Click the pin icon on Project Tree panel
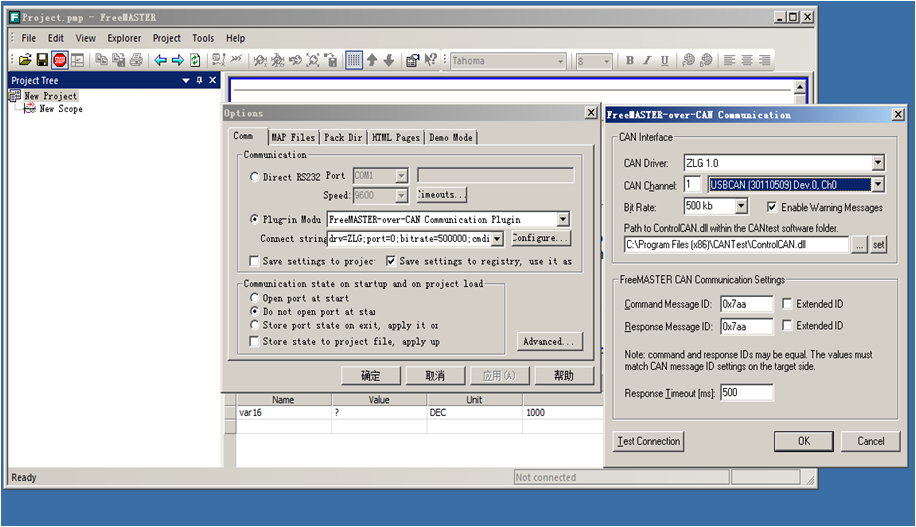The width and height of the screenshot is (916, 527). (x=199, y=81)
